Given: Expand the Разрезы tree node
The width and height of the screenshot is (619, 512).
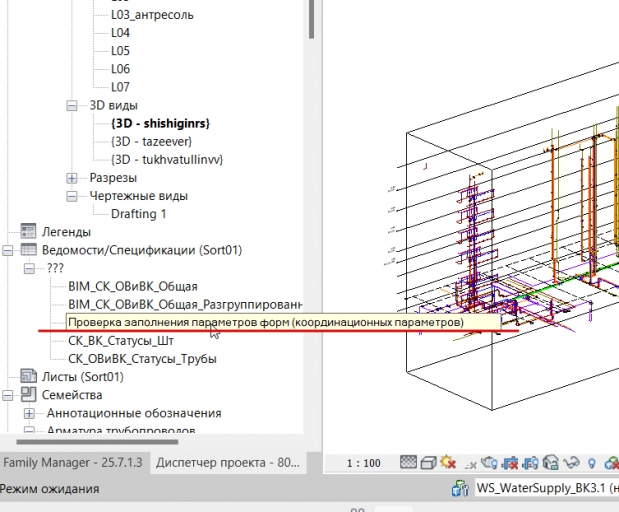Looking at the screenshot, I should [x=71, y=178].
